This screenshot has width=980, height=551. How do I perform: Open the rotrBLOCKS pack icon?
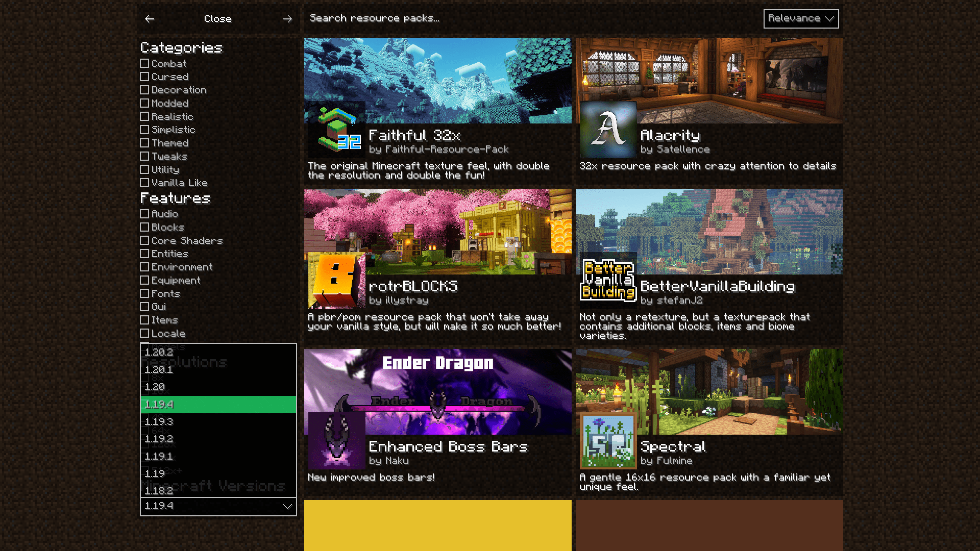337,281
